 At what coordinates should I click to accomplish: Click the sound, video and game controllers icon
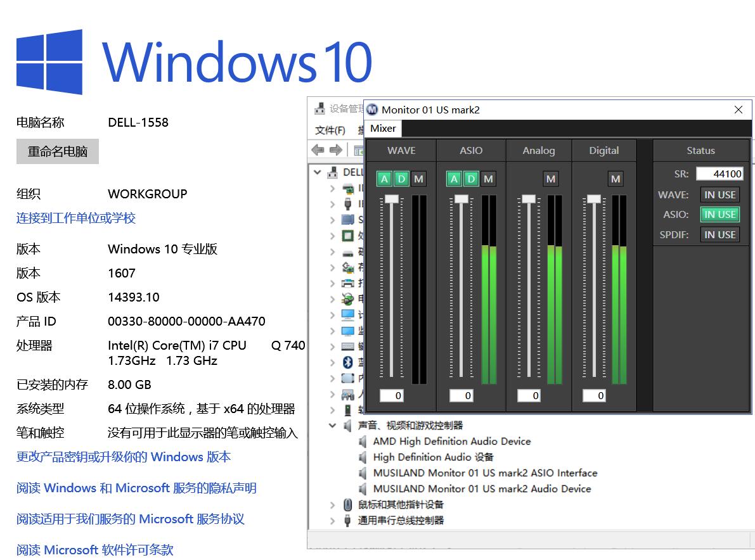click(x=347, y=426)
